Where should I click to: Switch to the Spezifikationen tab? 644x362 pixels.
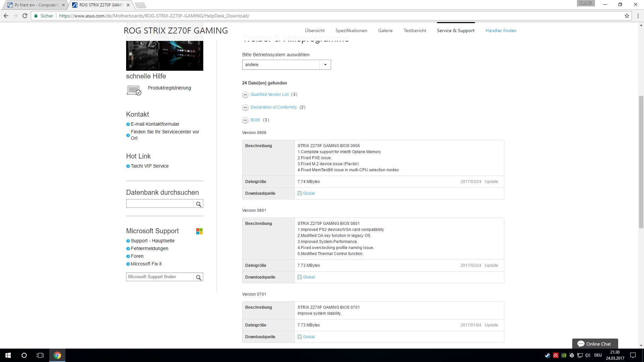[351, 31]
